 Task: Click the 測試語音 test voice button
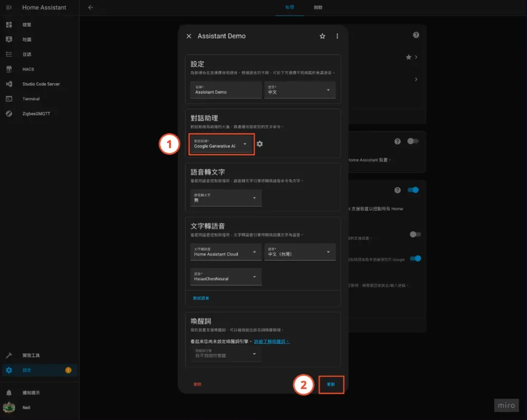(201, 298)
